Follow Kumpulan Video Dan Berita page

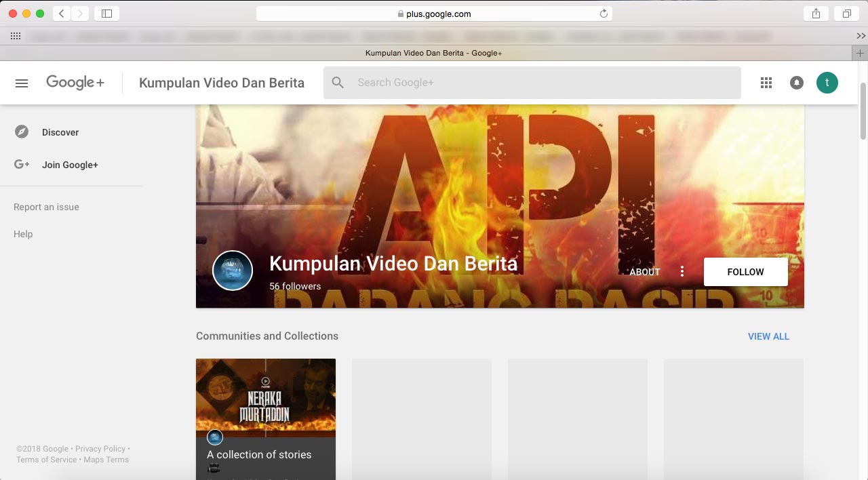tap(745, 272)
